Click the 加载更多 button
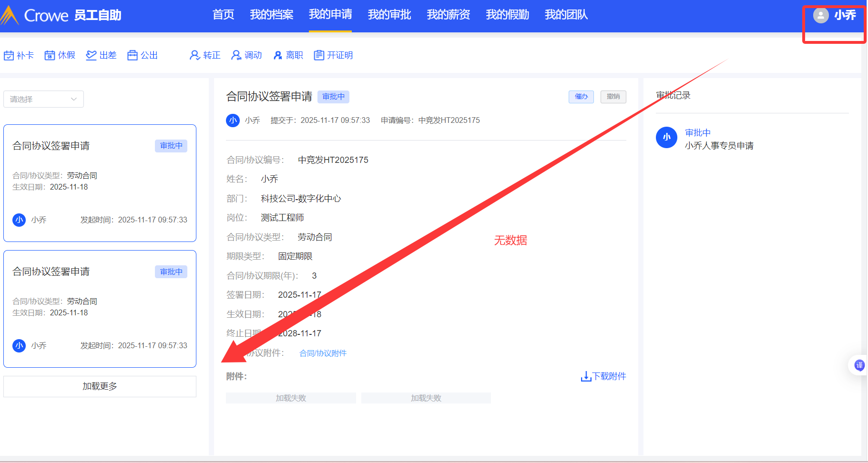 coord(100,386)
